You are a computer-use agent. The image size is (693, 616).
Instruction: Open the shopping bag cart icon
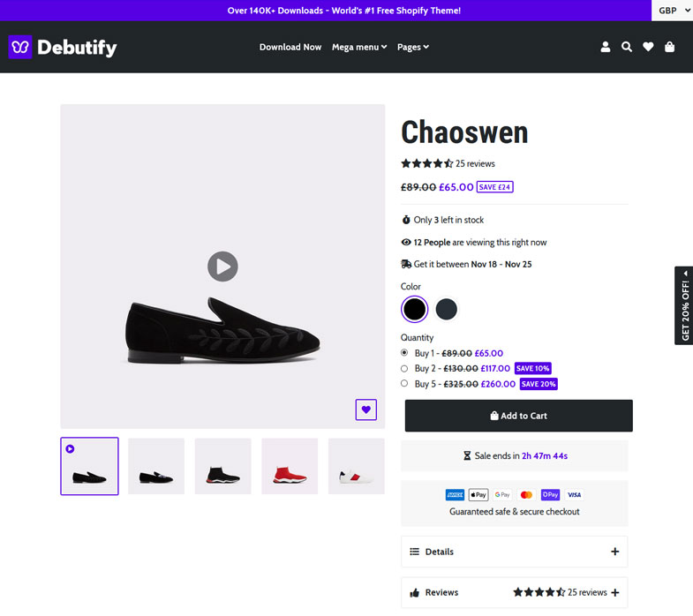coord(670,47)
